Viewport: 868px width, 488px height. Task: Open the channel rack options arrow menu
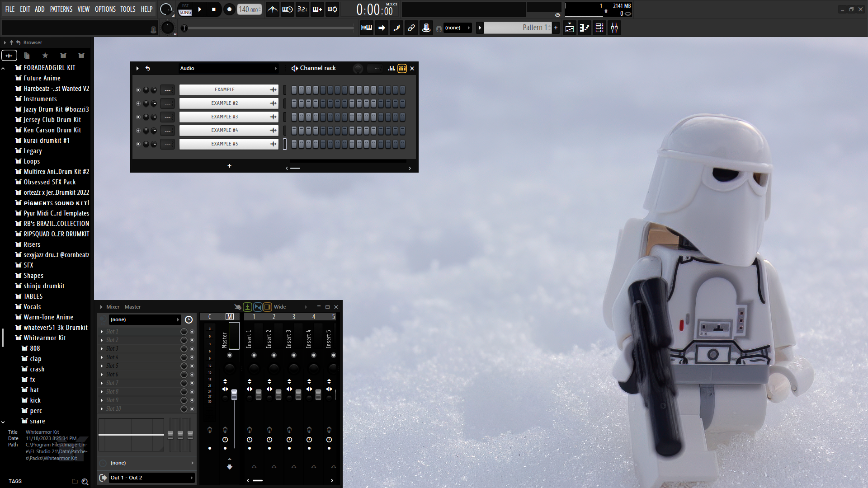(x=137, y=68)
